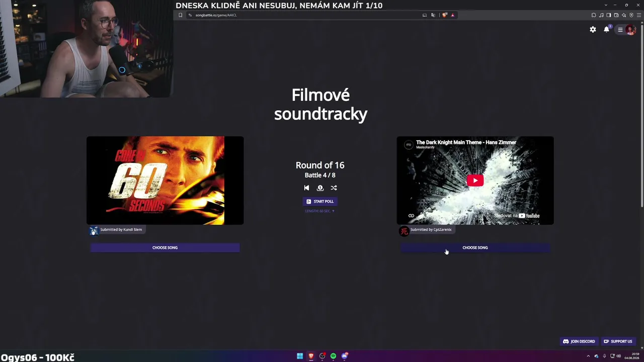The image size is (644, 362).
Task: Open the Brave VPN shield icon
Action: [x=631, y=15]
